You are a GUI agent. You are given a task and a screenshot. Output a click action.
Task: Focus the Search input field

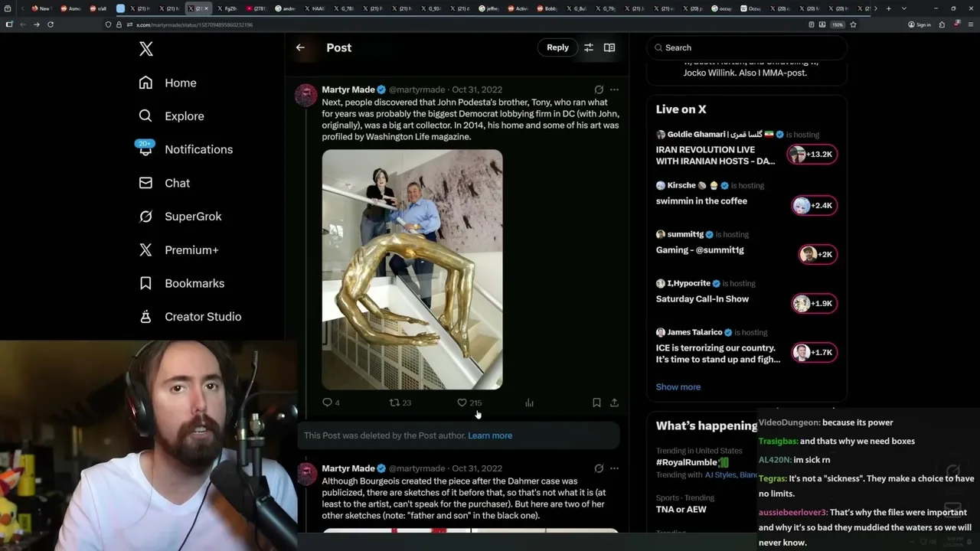746,47
